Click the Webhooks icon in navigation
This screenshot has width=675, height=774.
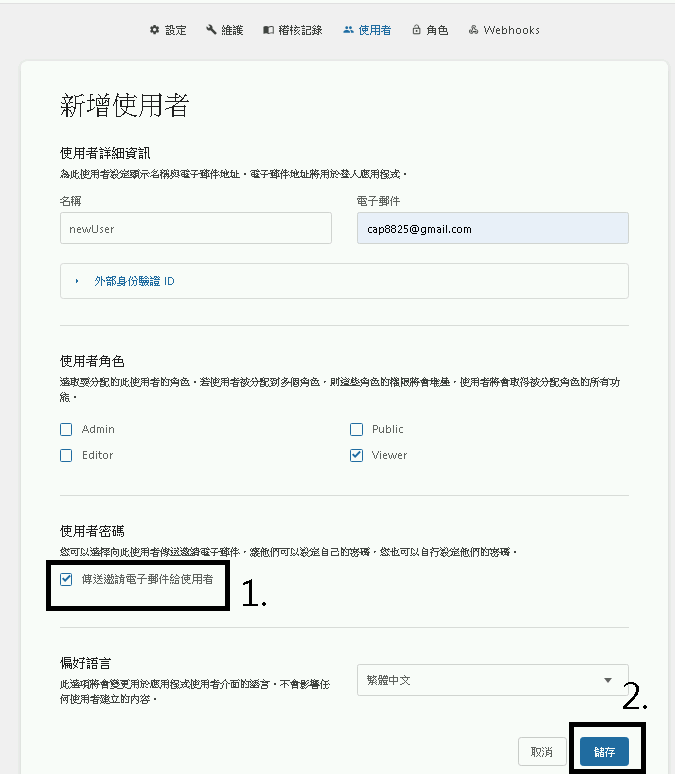[x=473, y=30]
